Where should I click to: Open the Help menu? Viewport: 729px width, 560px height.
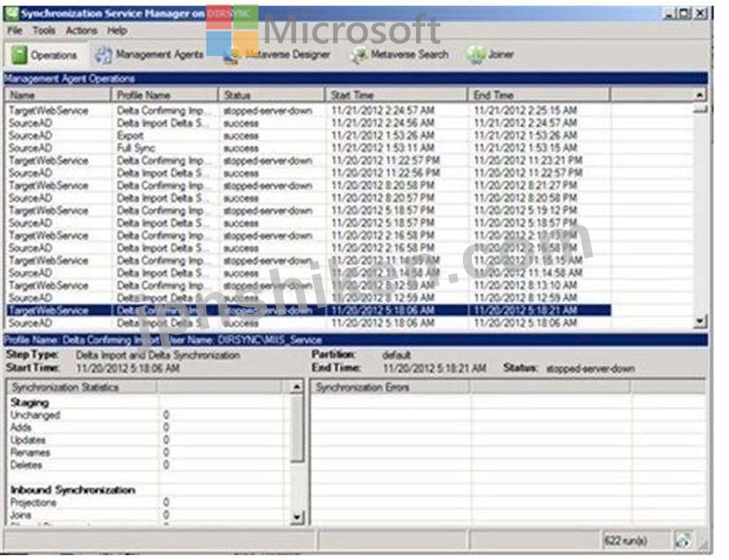(116, 31)
